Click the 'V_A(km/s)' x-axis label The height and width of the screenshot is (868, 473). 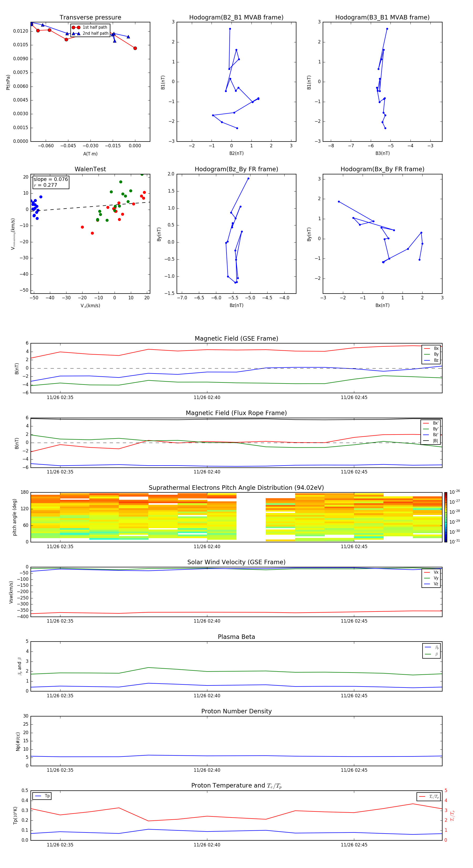pyautogui.click(x=90, y=306)
